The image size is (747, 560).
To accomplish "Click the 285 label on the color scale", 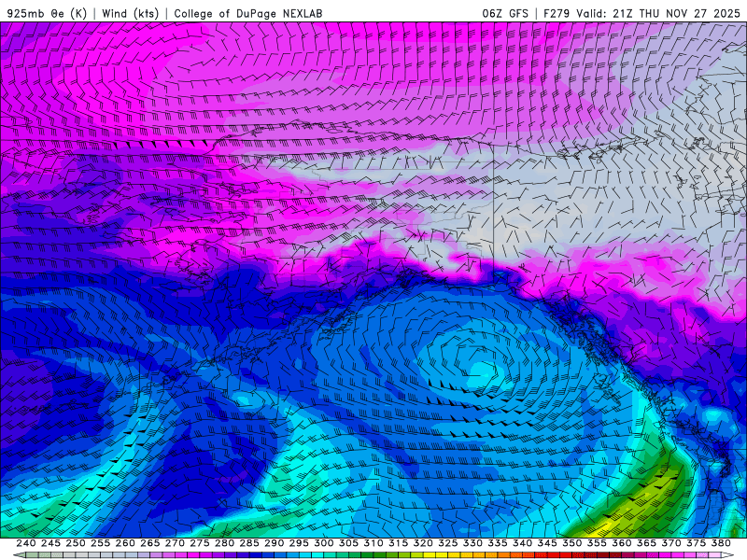I will click(x=249, y=543).
